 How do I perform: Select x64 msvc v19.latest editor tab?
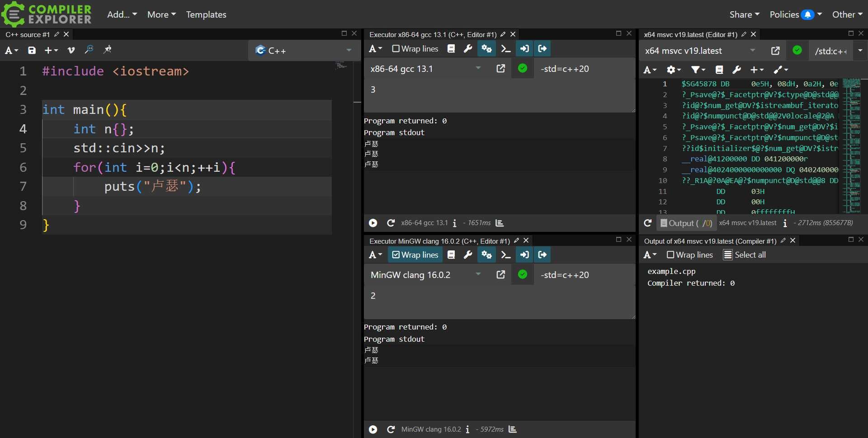coord(690,34)
